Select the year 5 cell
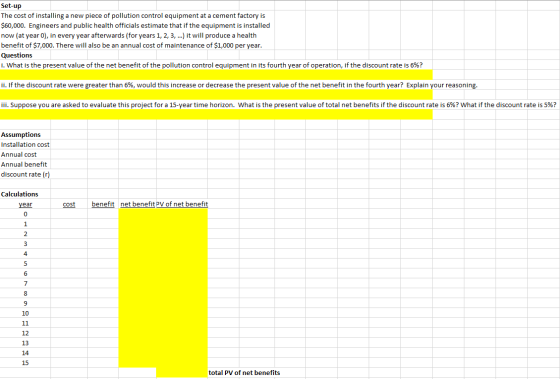Screen dimensions: 560x379 point(25,264)
